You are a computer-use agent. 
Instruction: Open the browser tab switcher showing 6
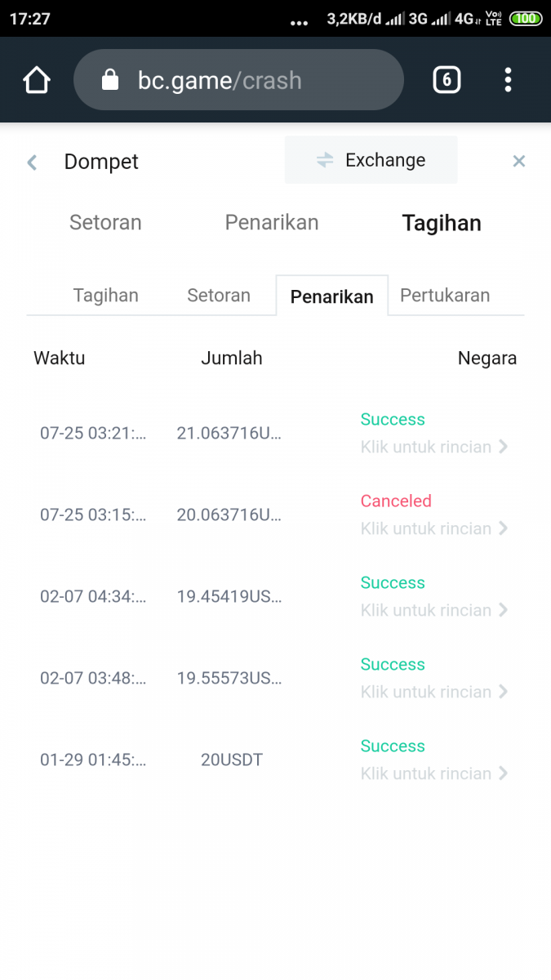click(x=447, y=80)
